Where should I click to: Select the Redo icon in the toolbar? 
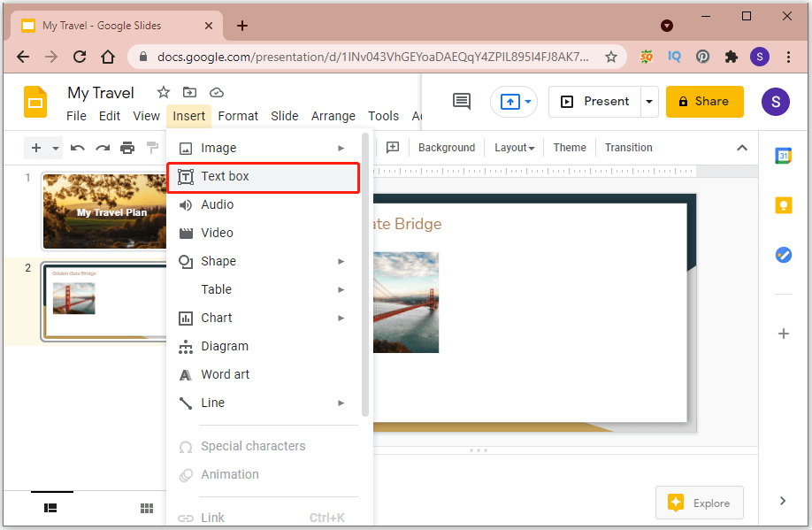coord(103,148)
